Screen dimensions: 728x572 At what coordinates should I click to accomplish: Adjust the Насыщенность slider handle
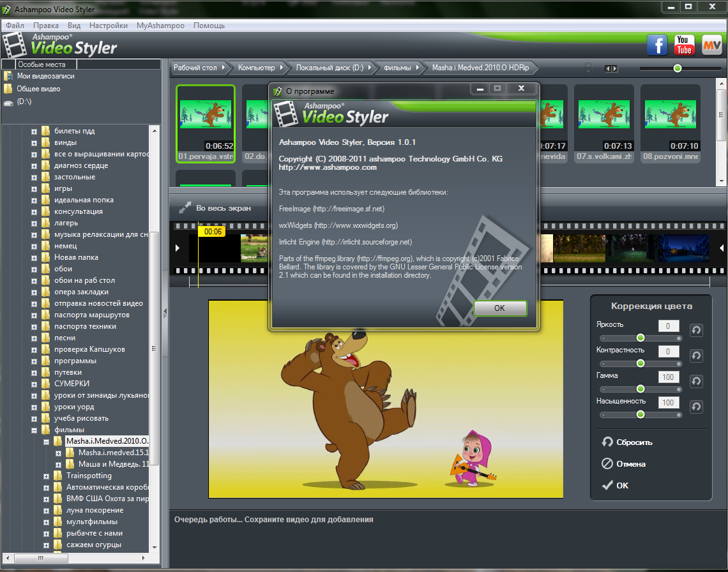coord(641,414)
